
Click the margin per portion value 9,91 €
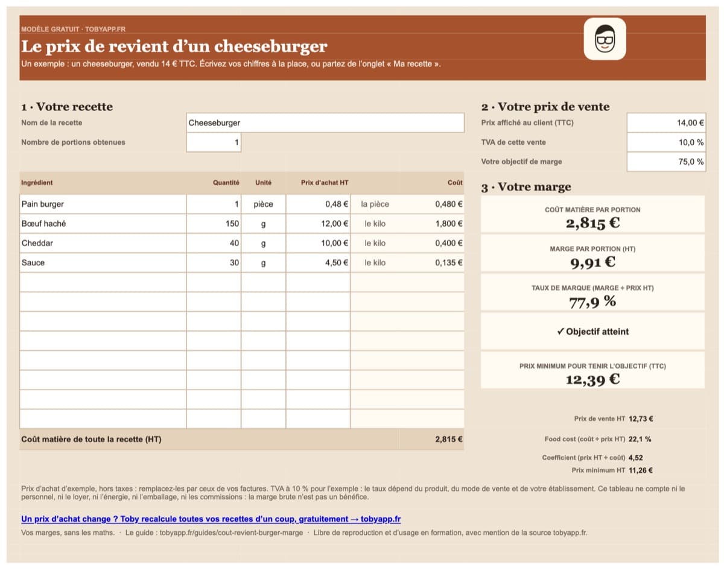tap(592, 262)
